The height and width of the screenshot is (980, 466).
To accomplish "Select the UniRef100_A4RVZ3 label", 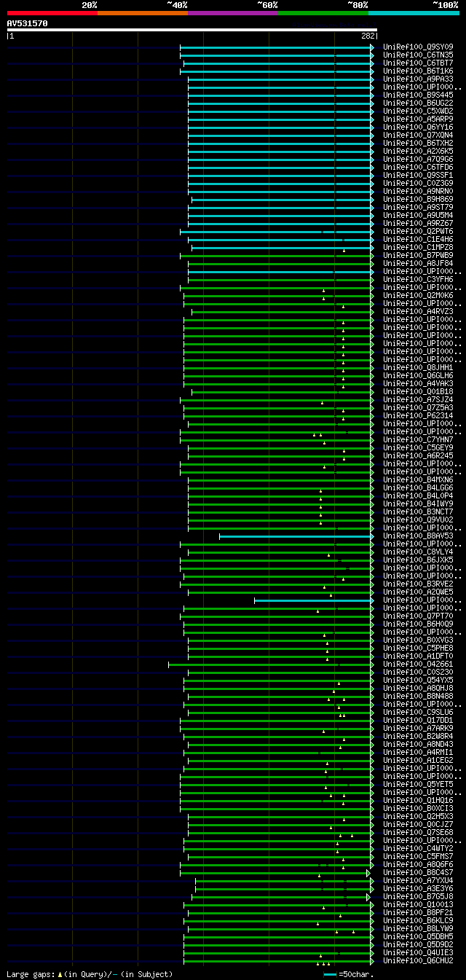I will click(x=418, y=311).
